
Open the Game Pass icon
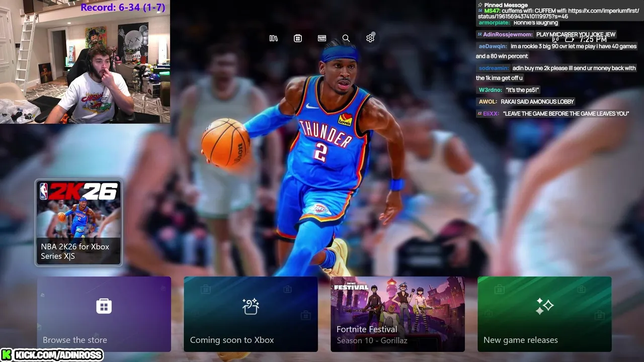point(322,38)
